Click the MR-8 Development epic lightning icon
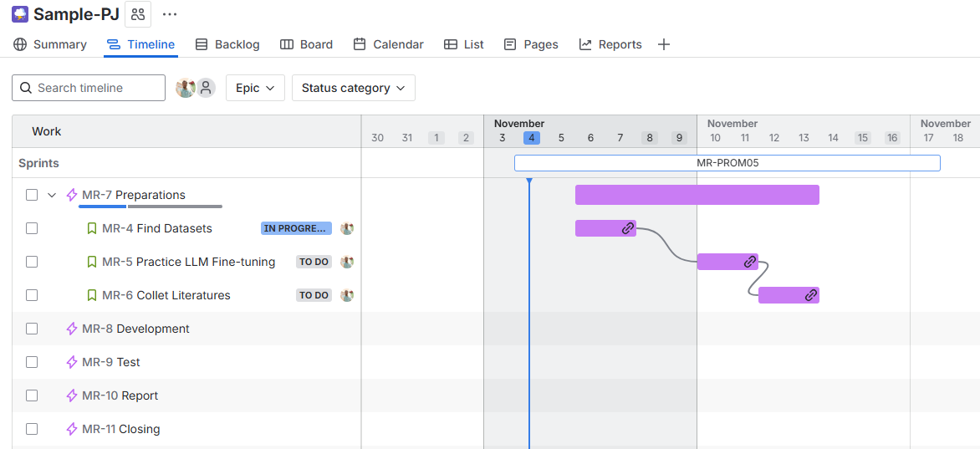The width and height of the screenshot is (980, 449). click(x=72, y=329)
